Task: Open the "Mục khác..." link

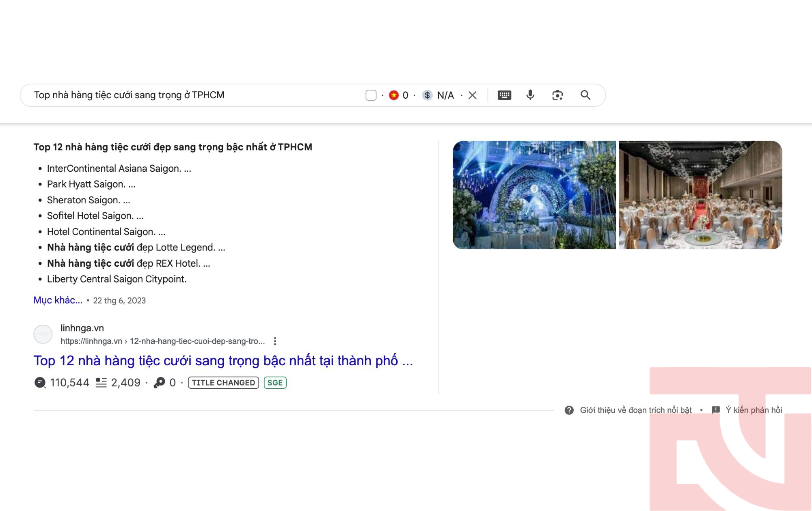Action: pyautogui.click(x=58, y=300)
